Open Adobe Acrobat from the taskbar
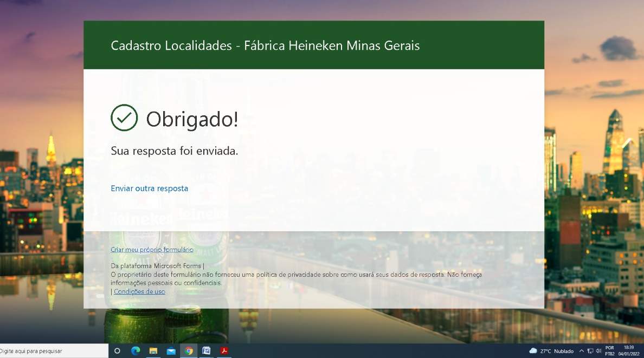Image resolution: width=644 pixels, height=358 pixels. coord(224,351)
